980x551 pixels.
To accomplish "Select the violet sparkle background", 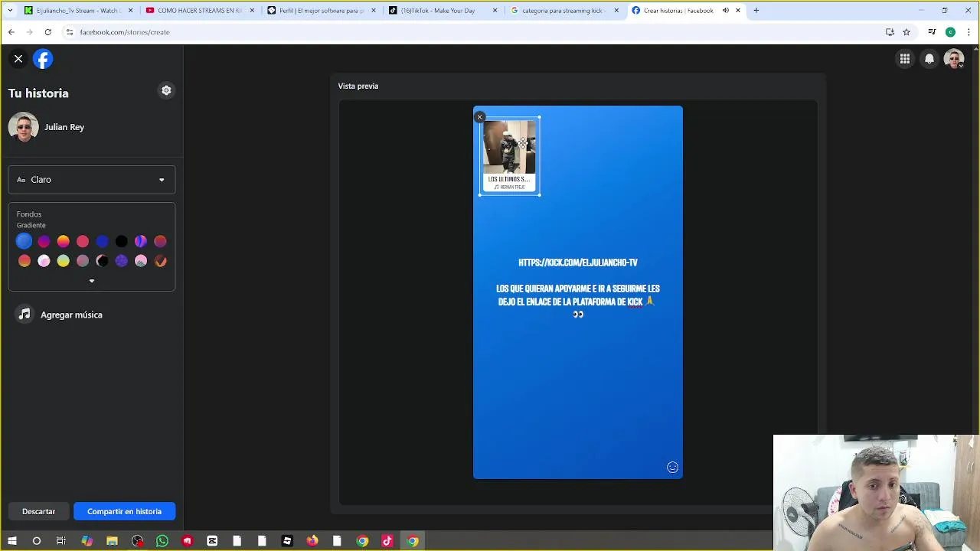I will coord(122,261).
